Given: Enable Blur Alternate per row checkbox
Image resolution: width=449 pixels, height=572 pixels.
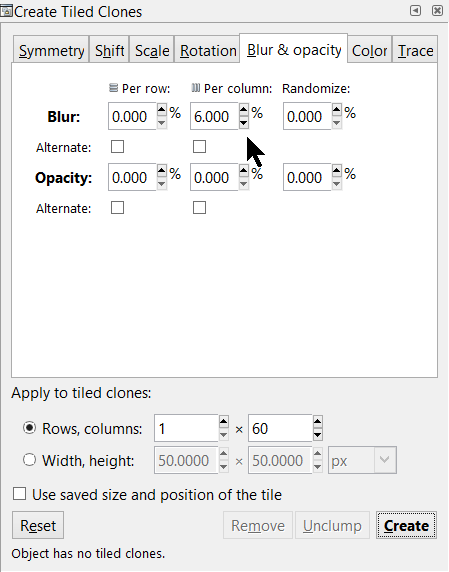Looking at the screenshot, I should coord(117,147).
